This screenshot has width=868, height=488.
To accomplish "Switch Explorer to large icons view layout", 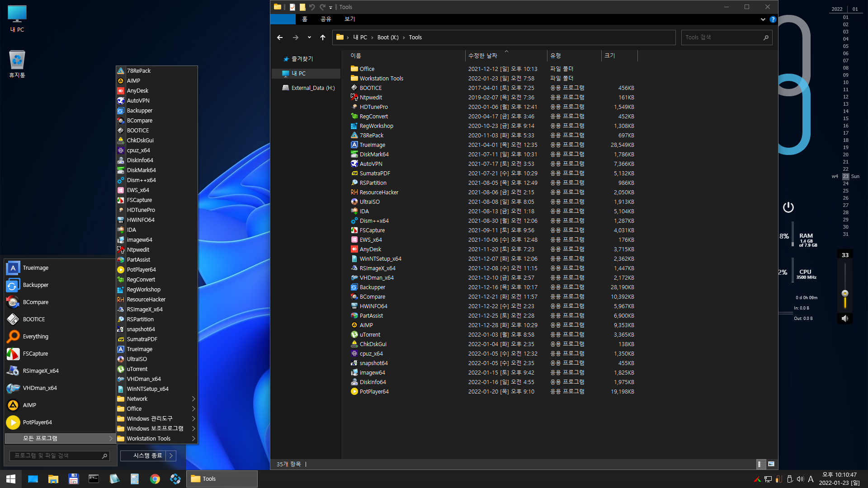I will pyautogui.click(x=771, y=464).
